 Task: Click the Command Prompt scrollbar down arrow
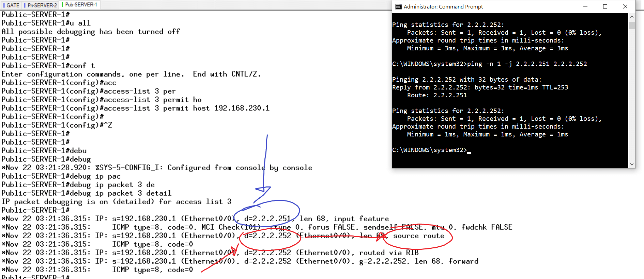tap(632, 164)
